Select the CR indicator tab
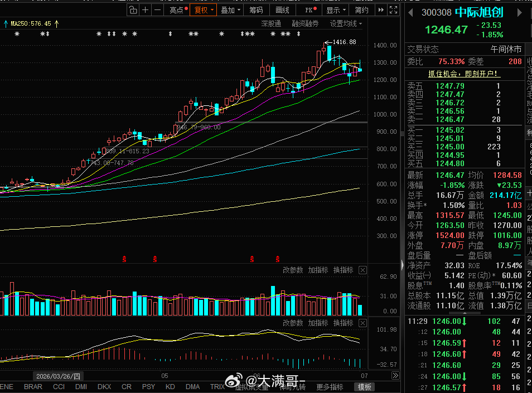The height and width of the screenshot is (393, 532). pyautogui.click(x=127, y=387)
